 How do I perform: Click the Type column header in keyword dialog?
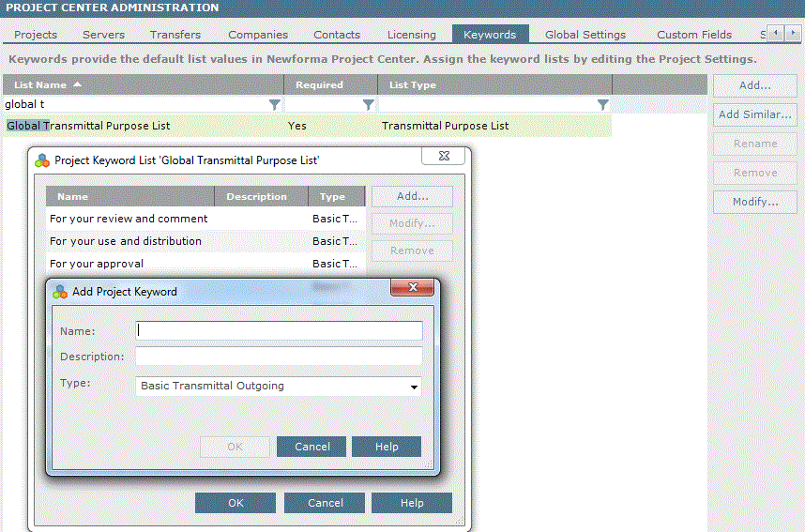(336, 196)
